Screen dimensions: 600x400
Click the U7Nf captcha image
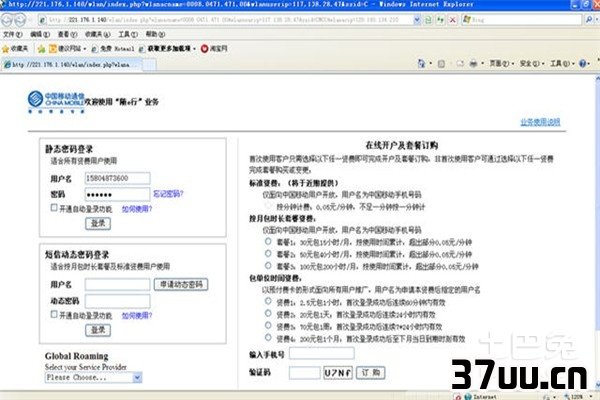[338, 373]
